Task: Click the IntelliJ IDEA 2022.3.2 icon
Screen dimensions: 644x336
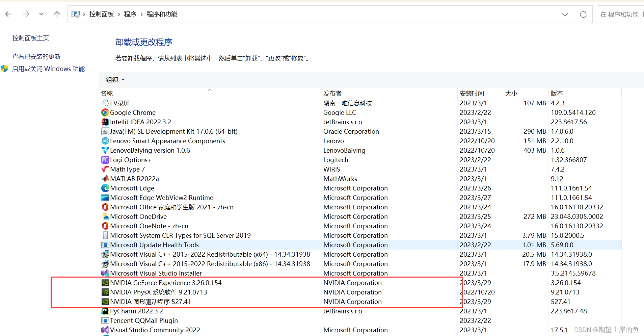Action: (x=105, y=122)
